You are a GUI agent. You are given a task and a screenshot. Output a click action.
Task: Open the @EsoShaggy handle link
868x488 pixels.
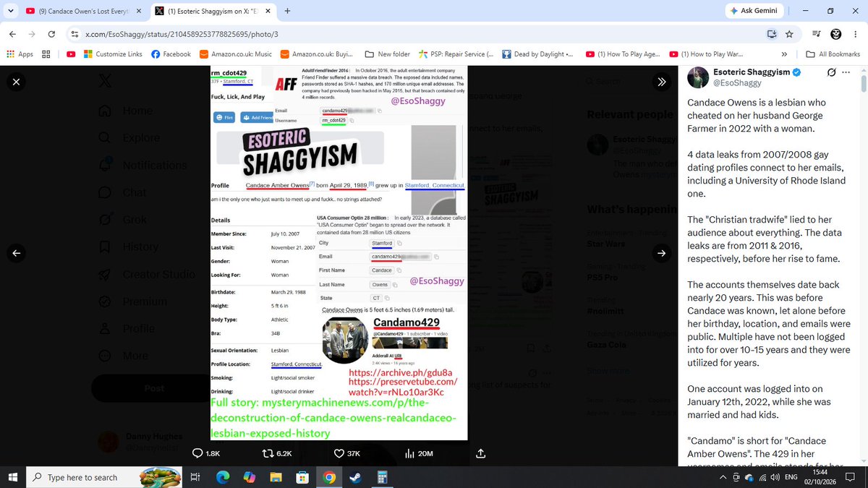[739, 83]
